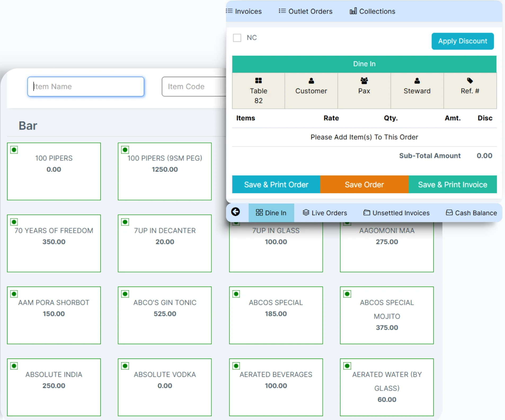Click the orange Save Order button
The height and width of the screenshot is (420, 505).
pyautogui.click(x=364, y=184)
